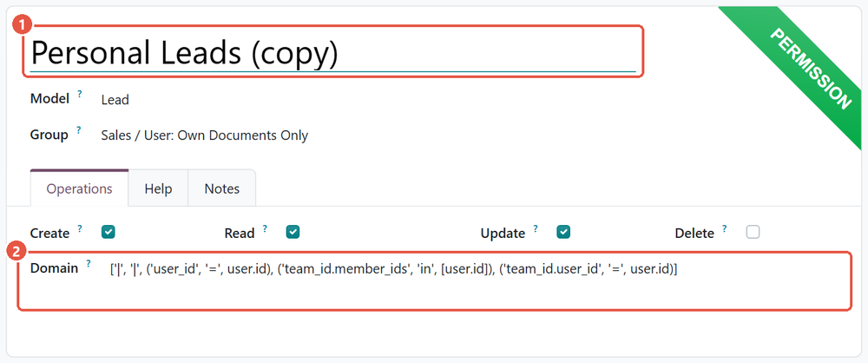Click the Update label
Viewport: 868px width, 363px height.
pyautogui.click(x=503, y=234)
